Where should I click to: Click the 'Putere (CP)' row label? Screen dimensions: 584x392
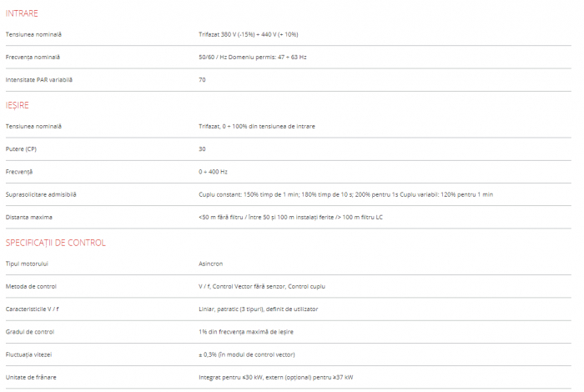coord(22,148)
